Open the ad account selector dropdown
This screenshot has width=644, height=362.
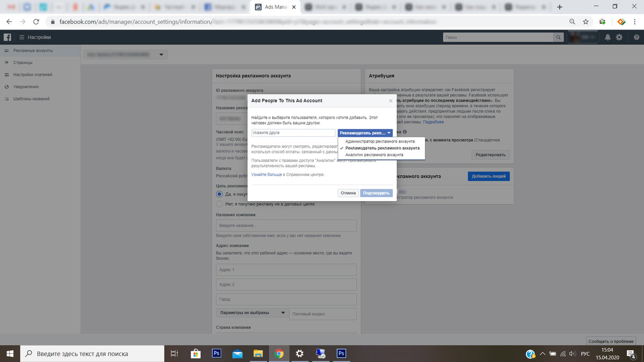(126, 55)
